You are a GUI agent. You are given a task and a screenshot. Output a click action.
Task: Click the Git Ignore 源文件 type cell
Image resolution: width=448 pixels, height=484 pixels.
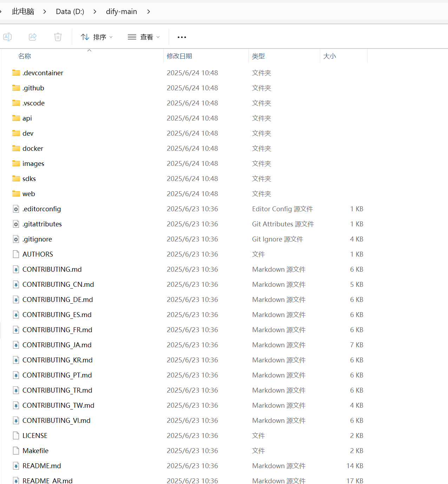pos(277,239)
